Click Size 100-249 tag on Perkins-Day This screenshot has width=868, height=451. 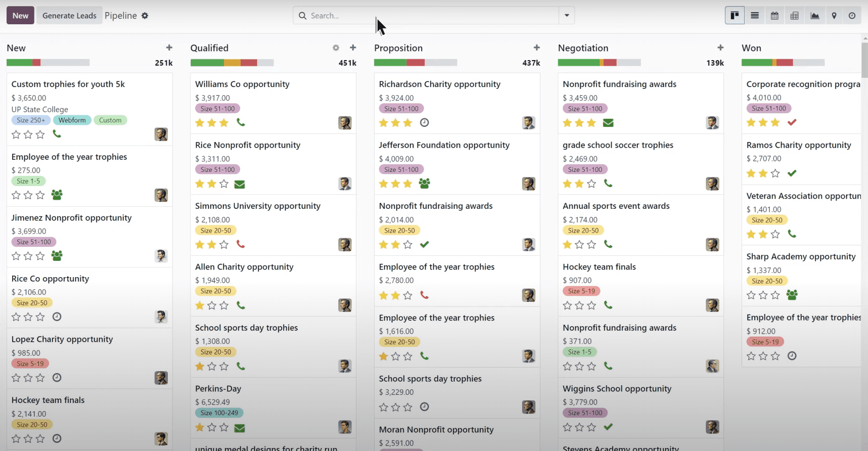click(x=219, y=413)
